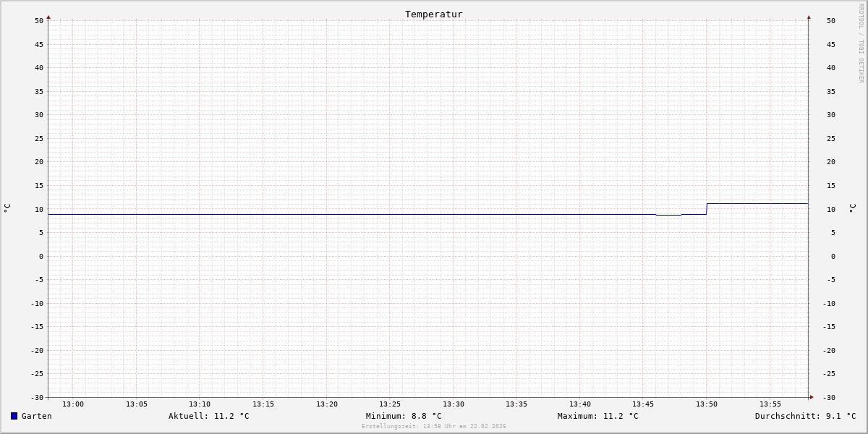Click the 13:55 time axis label
The image size is (868, 434).
click(x=770, y=404)
